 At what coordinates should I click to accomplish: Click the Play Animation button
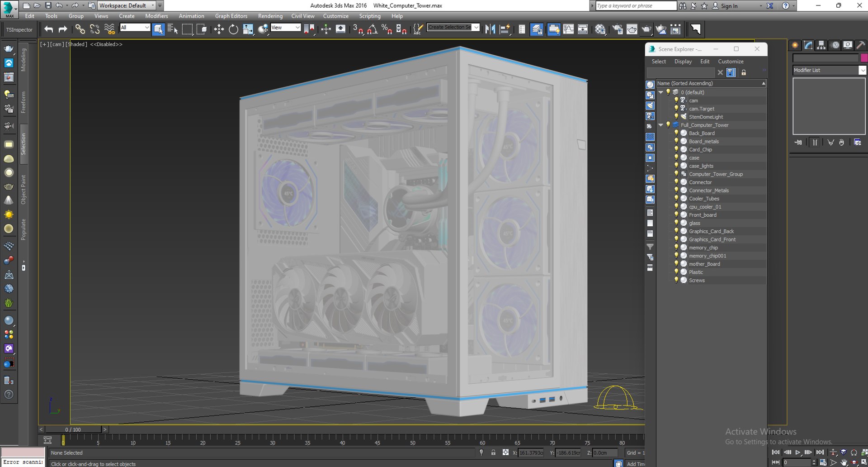click(798, 452)
